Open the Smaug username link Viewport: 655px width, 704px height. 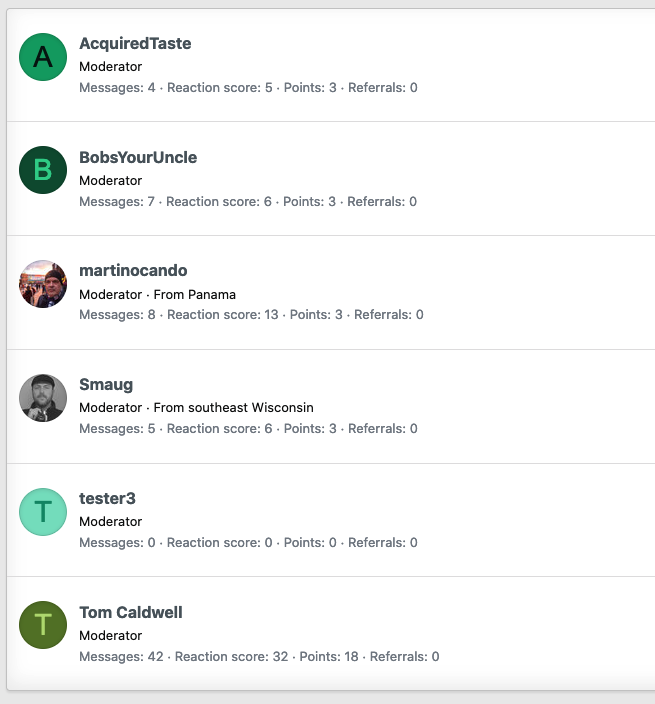106,385
